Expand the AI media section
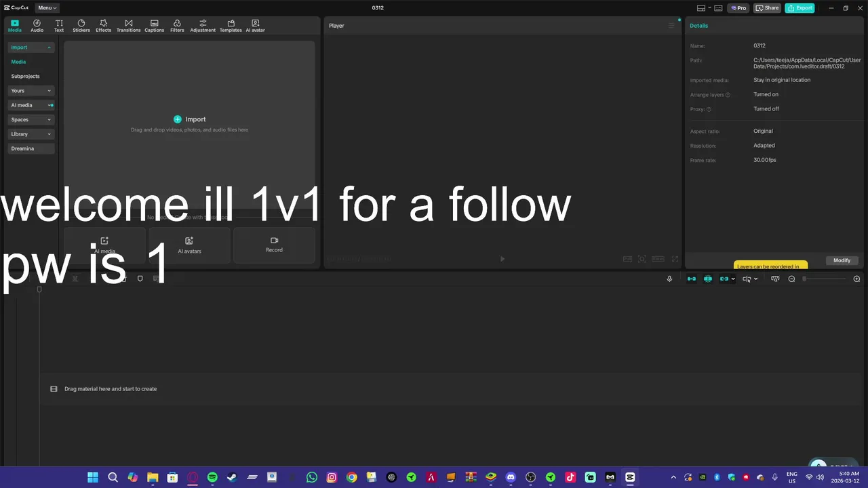The height and width of the screenshot is (488, 868). [31, 105]
